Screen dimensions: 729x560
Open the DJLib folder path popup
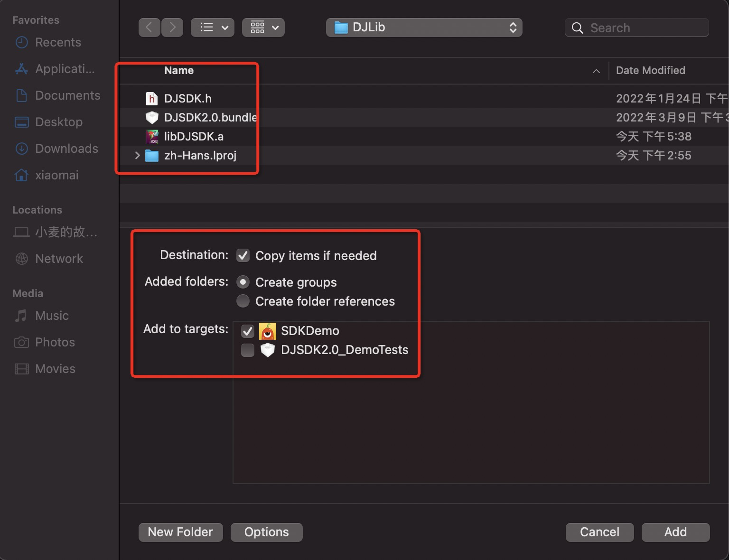tap(424, 28)
